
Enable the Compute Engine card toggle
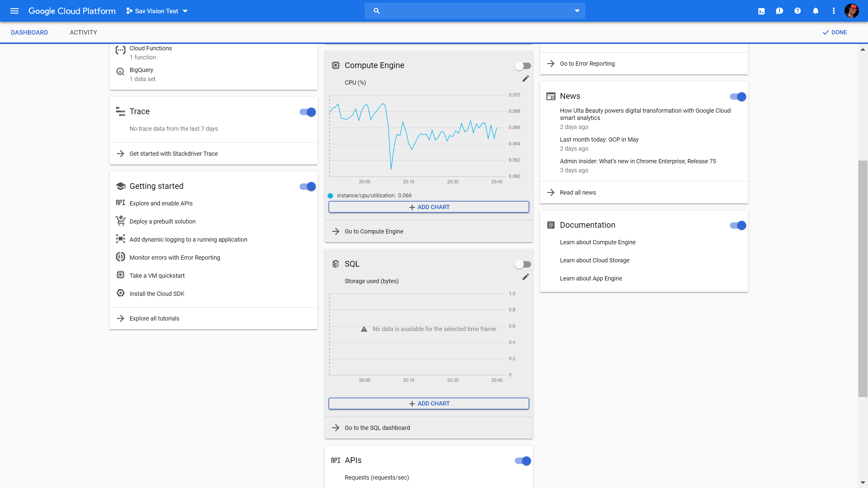523,66
